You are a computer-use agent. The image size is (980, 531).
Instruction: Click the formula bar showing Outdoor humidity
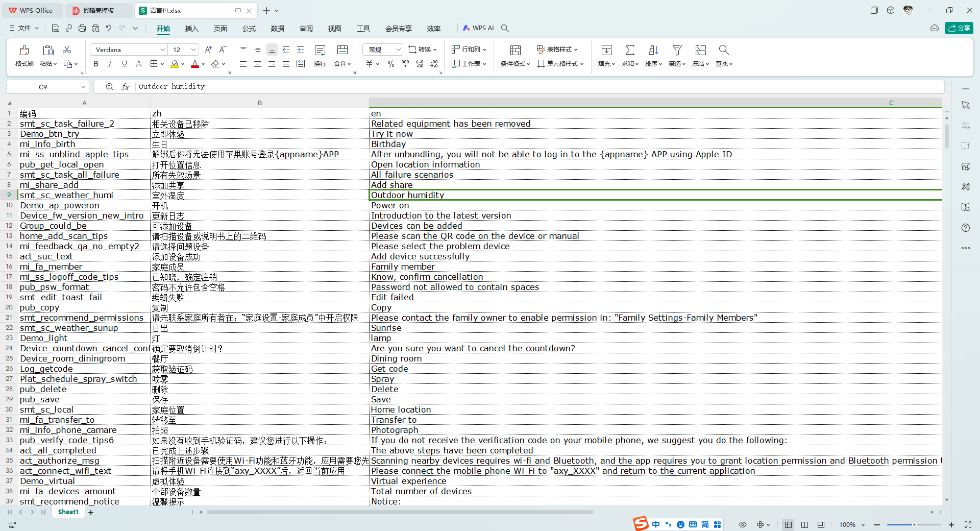tap(539, 87)
